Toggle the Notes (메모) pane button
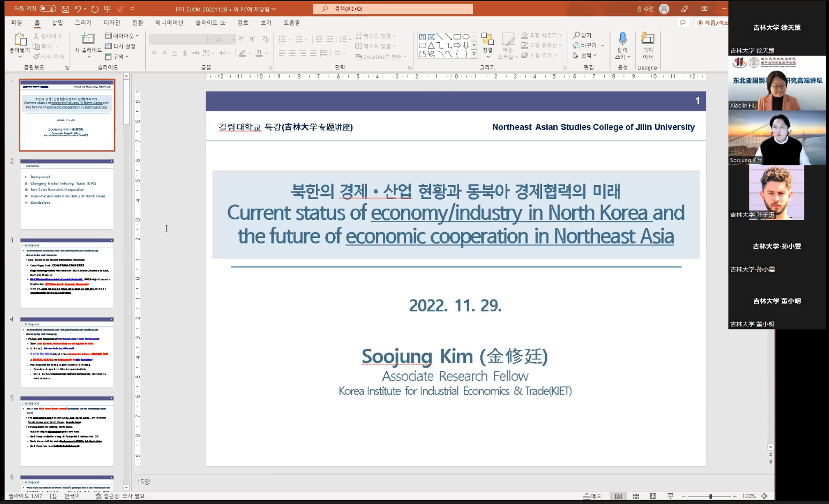 coord(592,496)
